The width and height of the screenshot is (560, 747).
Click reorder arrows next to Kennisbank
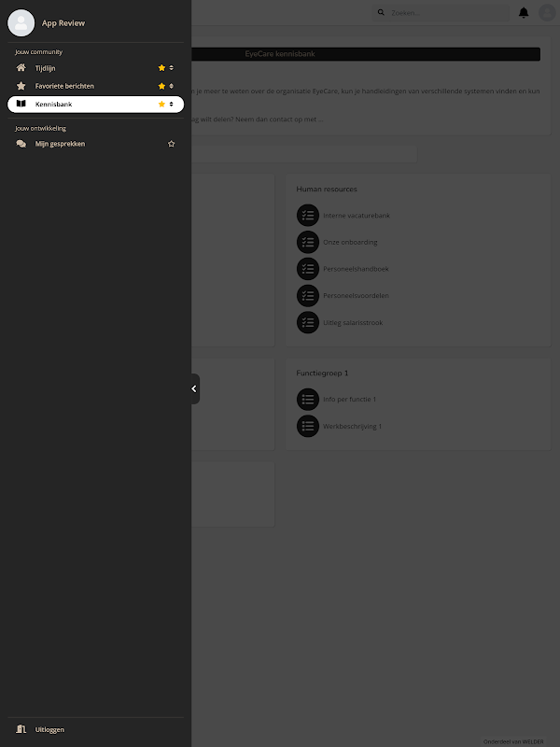point(172,104)
